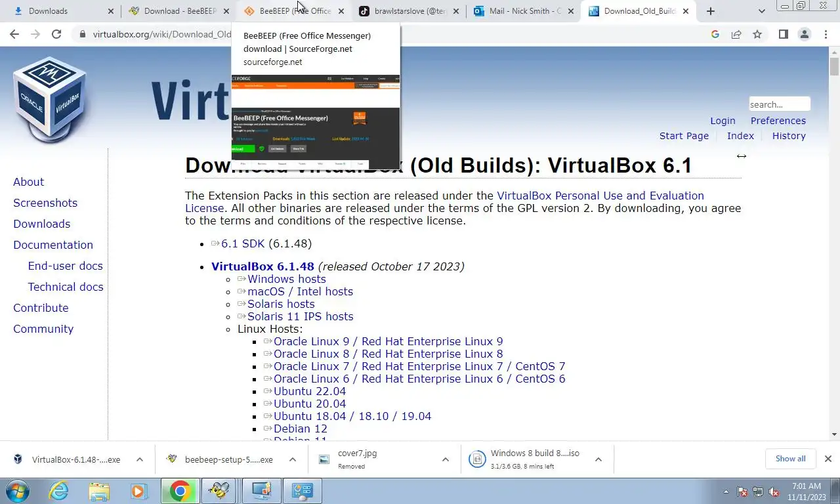Image resolution: width=840 pixels, height=504 pixels.
Task: Open options for Windows 8 build iso download
Action: coord(598,459)
